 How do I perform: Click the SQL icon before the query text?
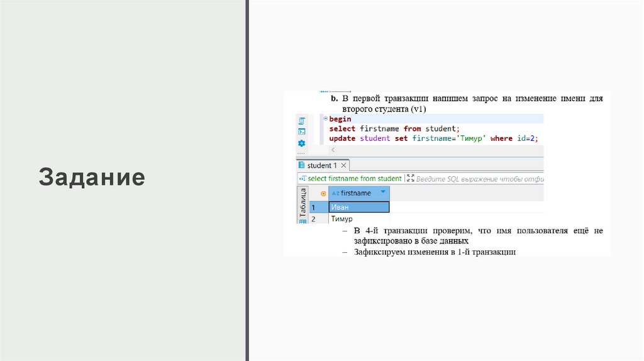[x=303, y=179]
